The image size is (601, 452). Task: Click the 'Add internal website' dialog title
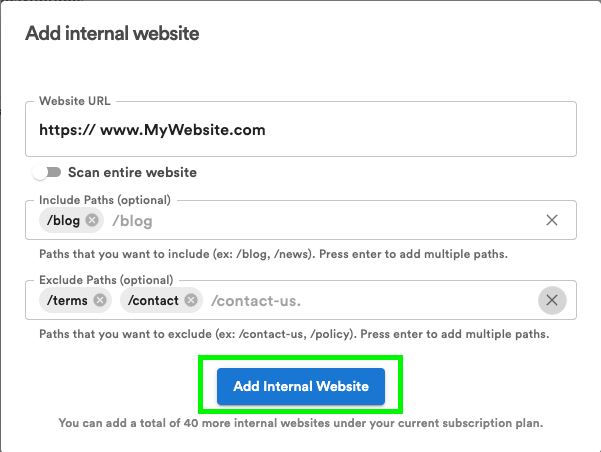pyautogui.click(x=112, y=34)
